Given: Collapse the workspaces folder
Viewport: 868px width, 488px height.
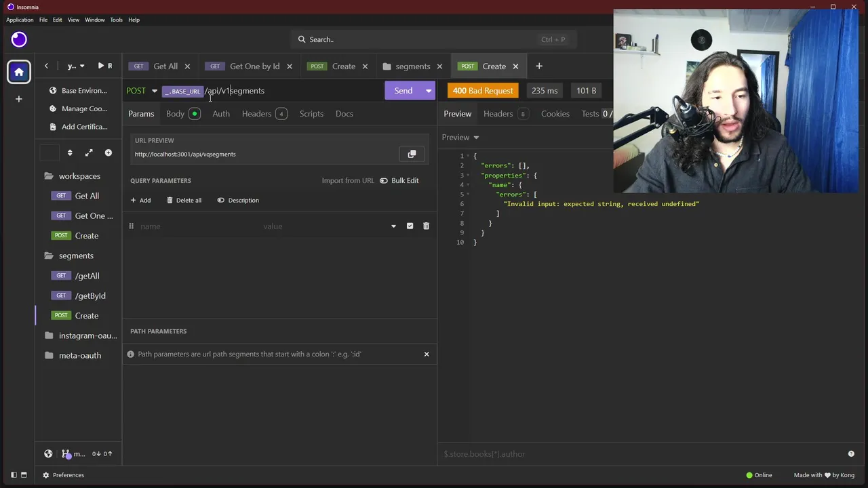Looking at the screenshot, I should (x=73, y=176).
